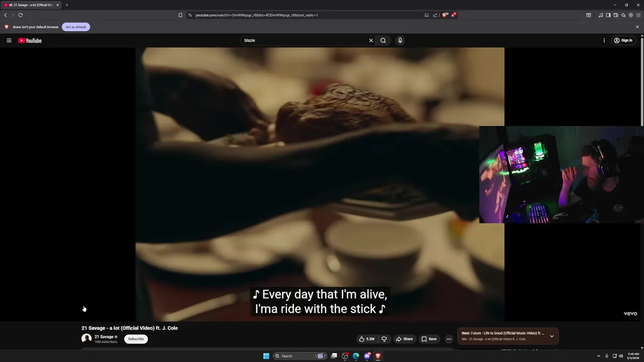The height and width of the screenshot is (362, 644).
Task: Clear the 'blazie' search text
Action: coord(371,40)
